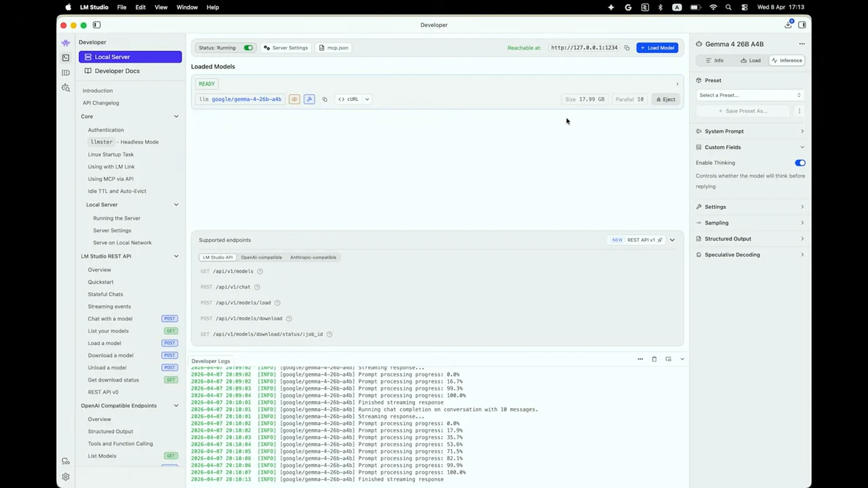Collapse the LM Studio REST API docs section
This screenshot has height=488, width=868.
176,256
